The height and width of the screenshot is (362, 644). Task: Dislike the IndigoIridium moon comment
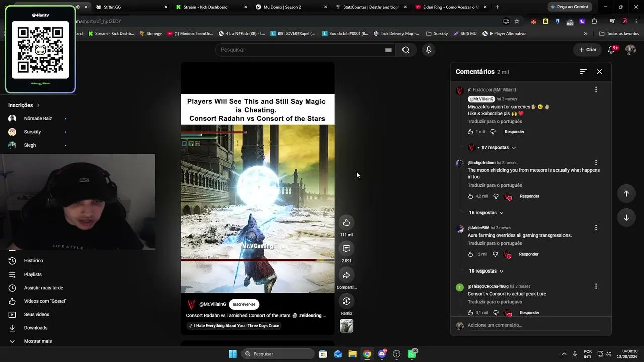click(496, 196)
